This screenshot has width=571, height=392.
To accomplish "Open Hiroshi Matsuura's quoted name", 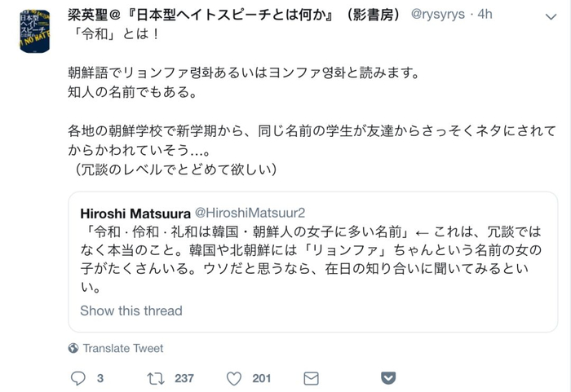I will pos(134,212).
